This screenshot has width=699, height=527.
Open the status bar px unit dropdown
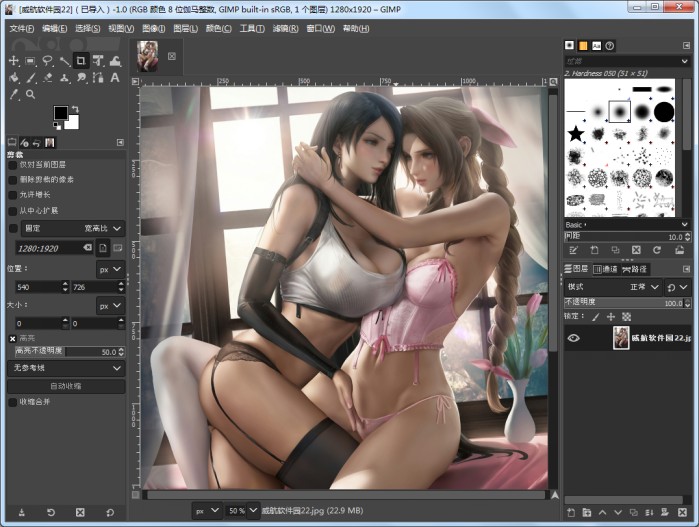point(206,510)
